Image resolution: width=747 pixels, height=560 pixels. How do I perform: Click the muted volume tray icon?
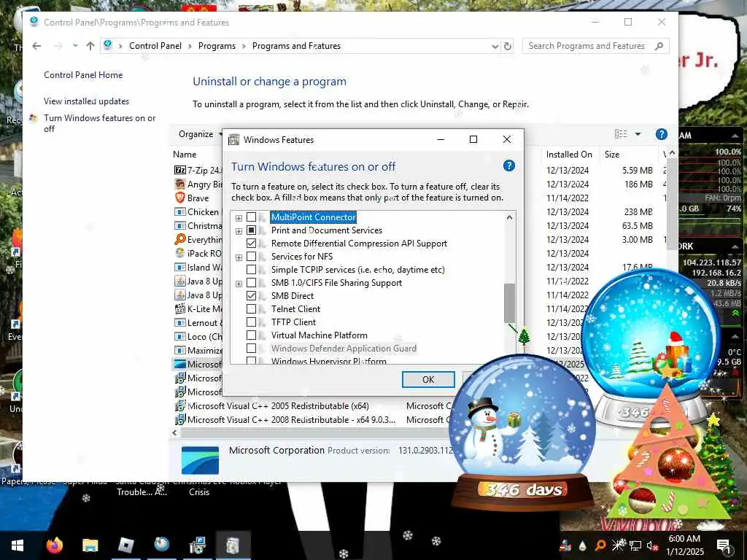pos(652,545)
